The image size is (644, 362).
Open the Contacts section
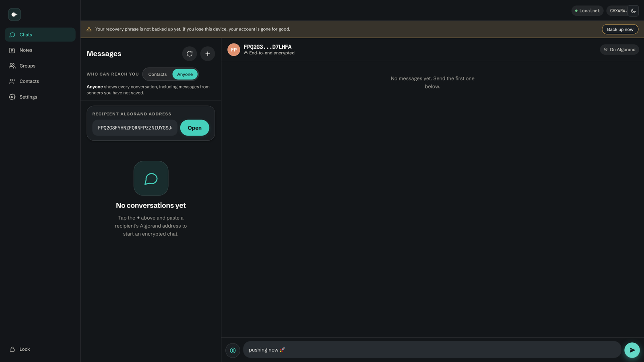click(x=40, y=81)
